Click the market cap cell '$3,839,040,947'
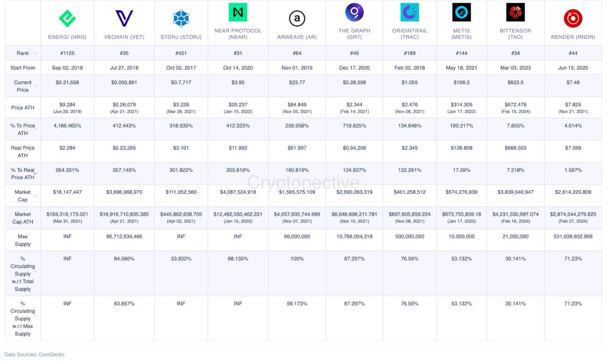Viewport: 607px width, 364px height. pos(515,192)
